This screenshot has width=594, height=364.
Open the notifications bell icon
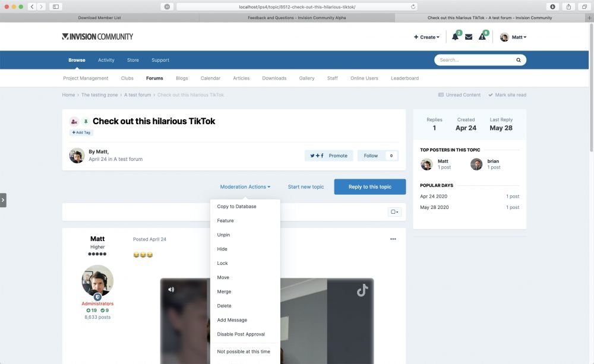pos(455,37)
